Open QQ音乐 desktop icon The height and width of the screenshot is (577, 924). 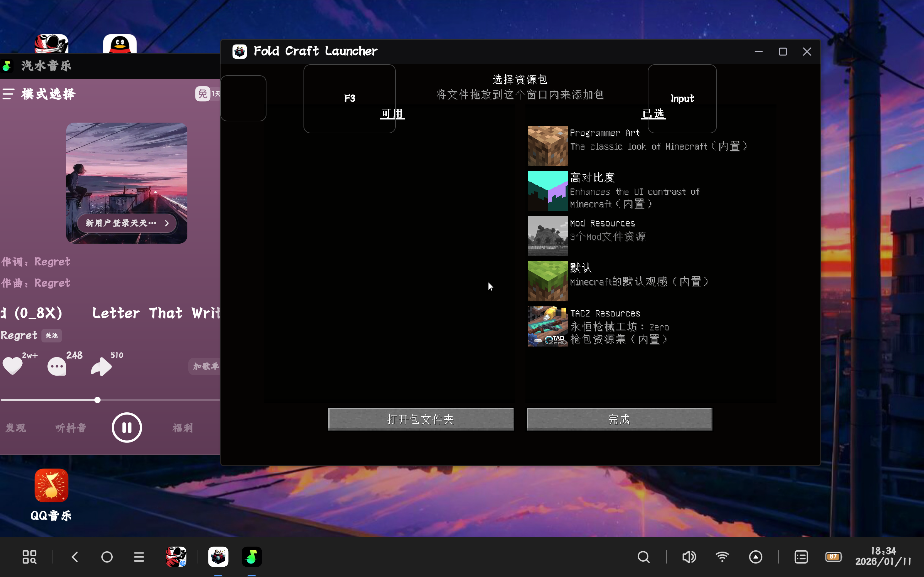point(51,486)
